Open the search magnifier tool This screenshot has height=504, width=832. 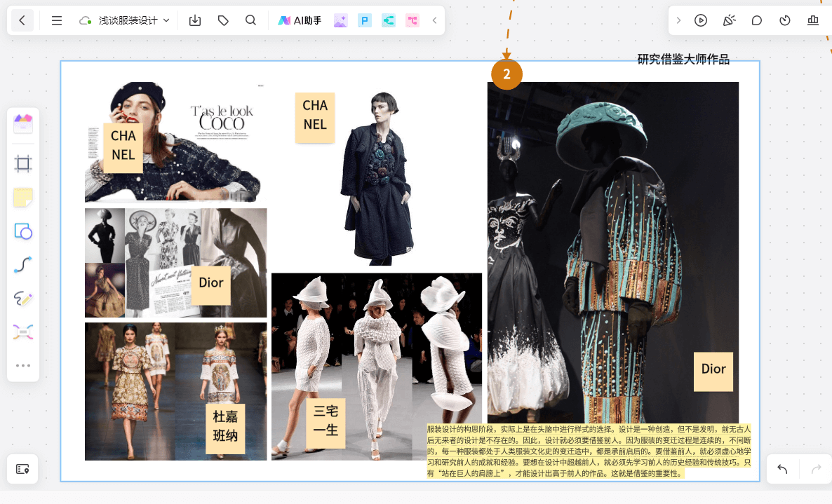(x=251, y=20)
